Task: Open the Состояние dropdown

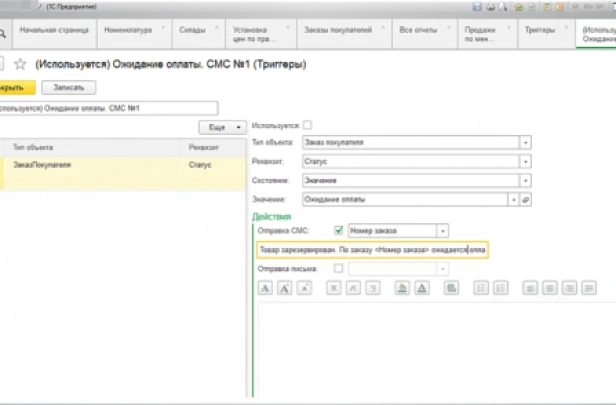Action: 526,180
